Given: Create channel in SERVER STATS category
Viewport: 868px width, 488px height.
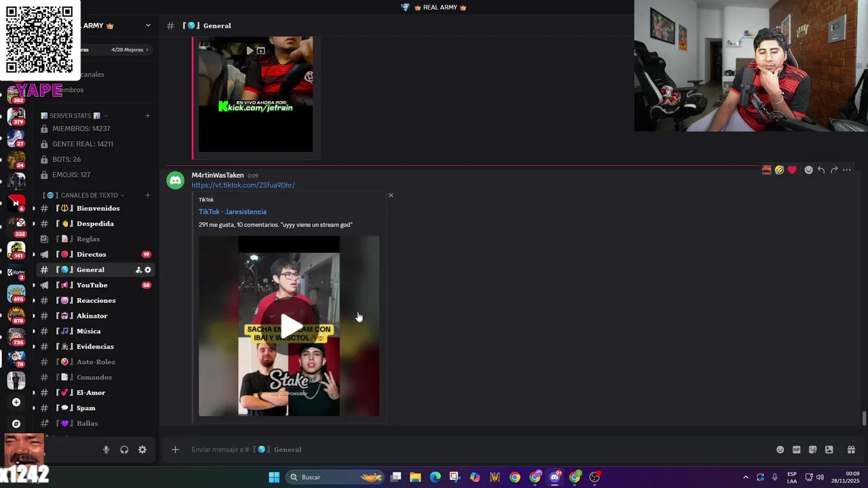Looking at the screenshot, I should (148, 116).
